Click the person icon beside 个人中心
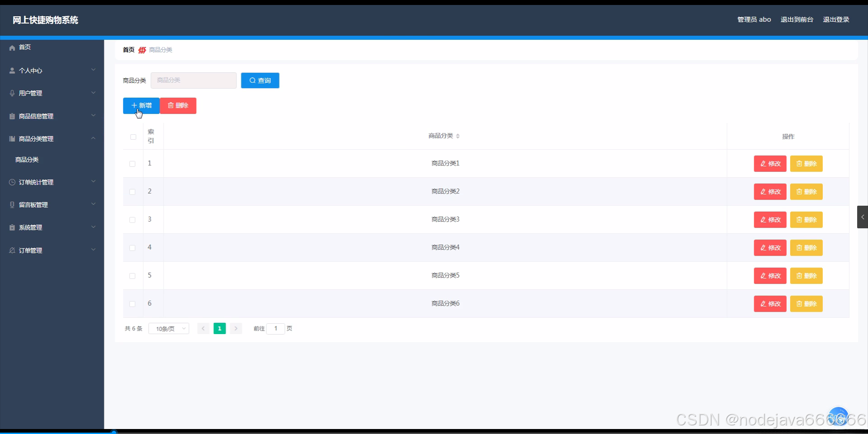Screen dimensions: 868x434 pos(12,71)
